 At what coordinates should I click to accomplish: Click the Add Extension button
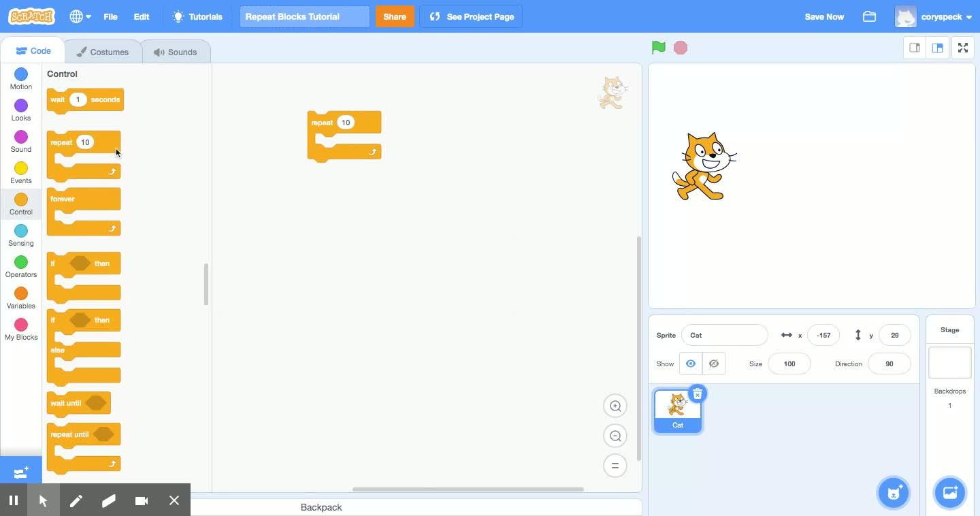[21, 471]
